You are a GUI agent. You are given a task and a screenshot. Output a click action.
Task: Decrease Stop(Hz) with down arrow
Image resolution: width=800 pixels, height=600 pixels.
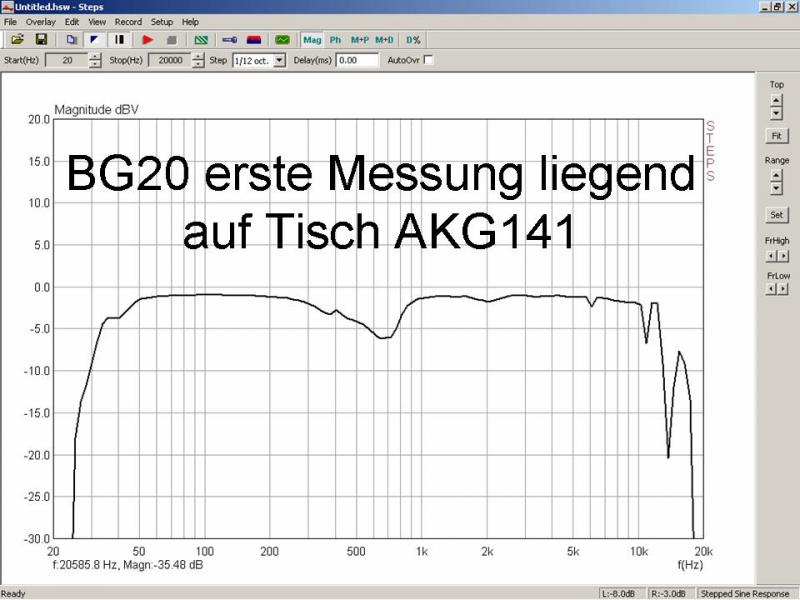(x=198, y=64)
